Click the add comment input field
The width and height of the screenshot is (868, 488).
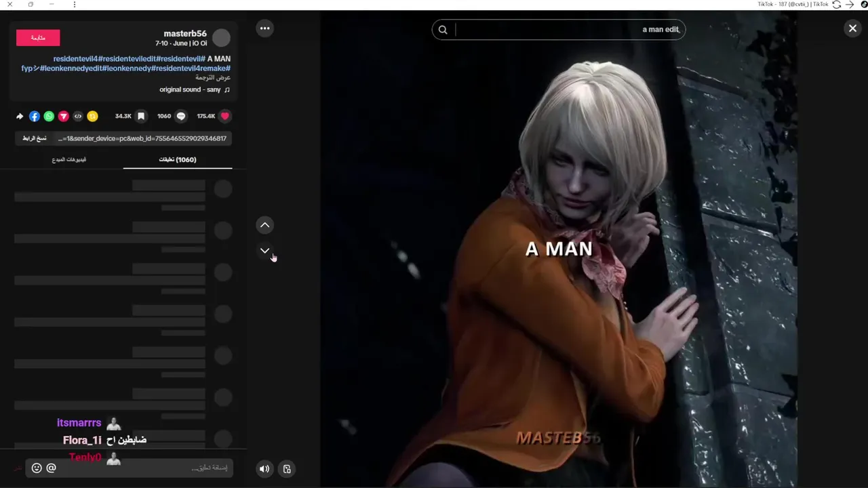pyautogui.click(x=129, y=468)
